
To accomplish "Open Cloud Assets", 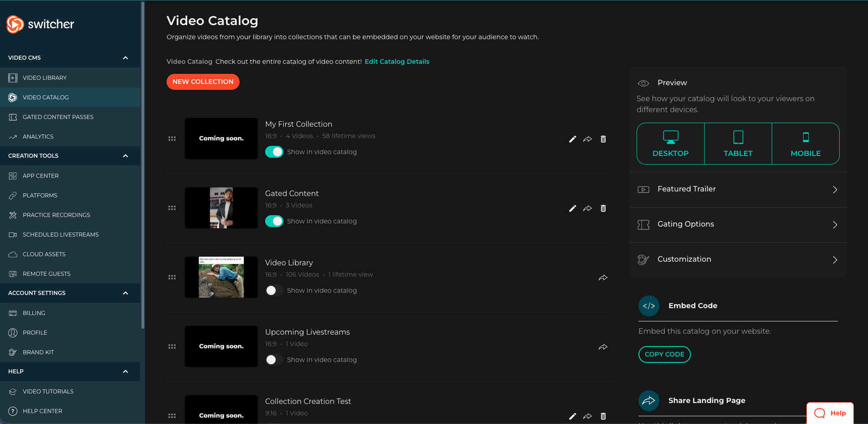I will point(70,254).
